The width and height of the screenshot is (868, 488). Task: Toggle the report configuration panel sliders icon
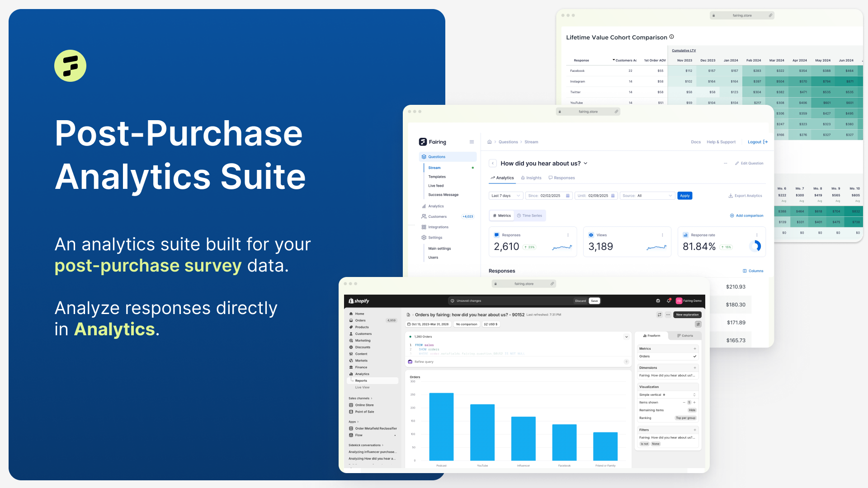point(698,324)
